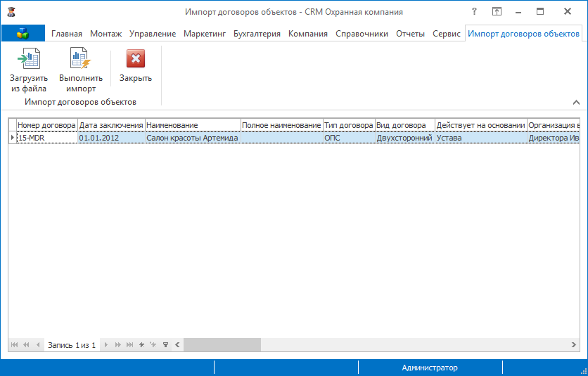Go to last record in navigator
This screenshot has width=588, height=376.
pos(129,345)
